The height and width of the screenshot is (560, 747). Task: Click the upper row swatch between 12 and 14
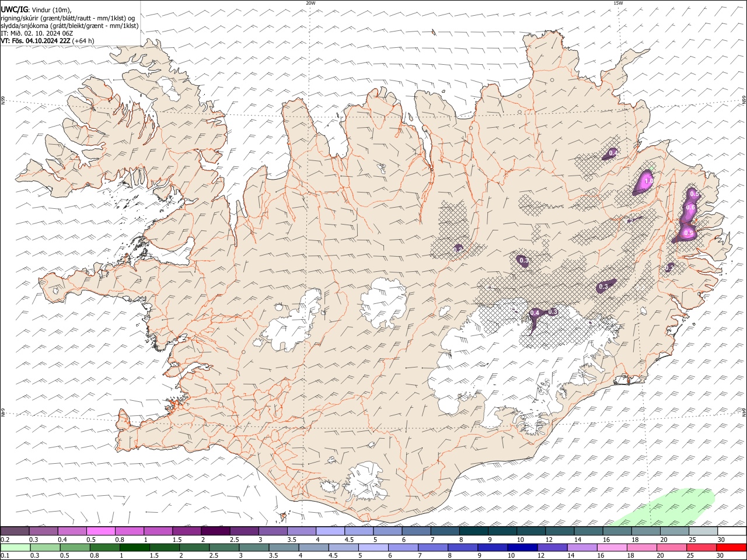[560, 531]
